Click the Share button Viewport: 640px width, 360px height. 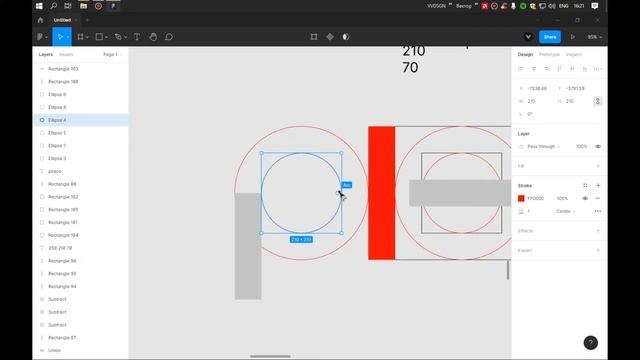[x=550, y=37]
